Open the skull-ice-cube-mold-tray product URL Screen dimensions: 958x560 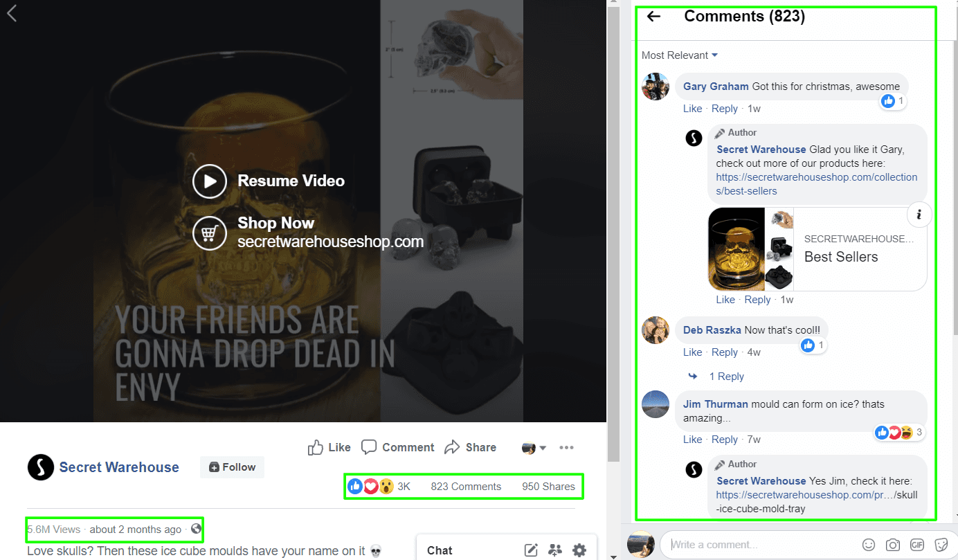(817, 502)
